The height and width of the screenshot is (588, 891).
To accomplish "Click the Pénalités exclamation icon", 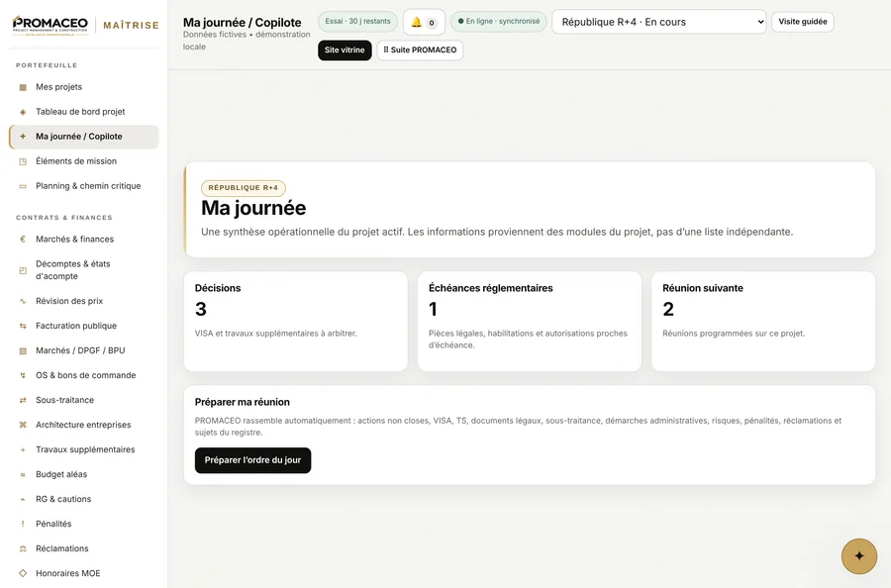I will tap(23, 524).
